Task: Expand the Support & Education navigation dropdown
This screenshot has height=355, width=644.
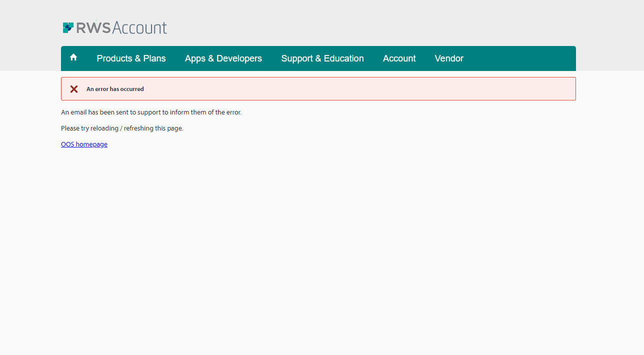Action: 322,58
